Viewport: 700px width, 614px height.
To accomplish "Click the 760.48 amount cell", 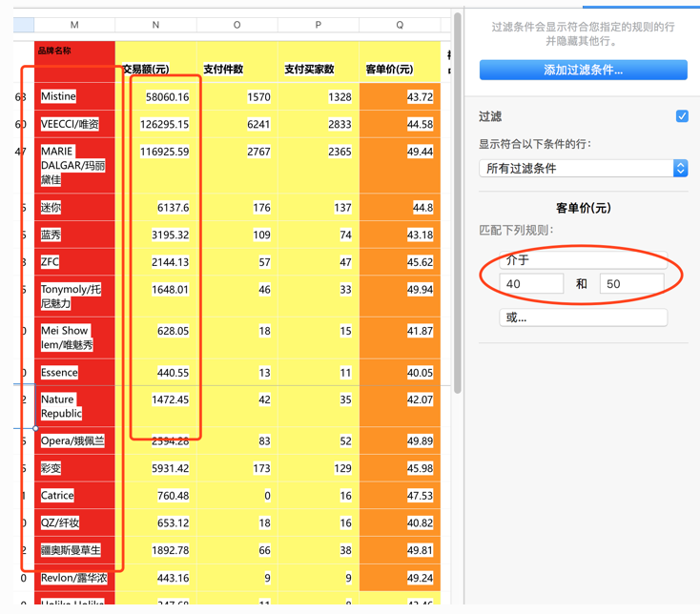I will [155, 496].
